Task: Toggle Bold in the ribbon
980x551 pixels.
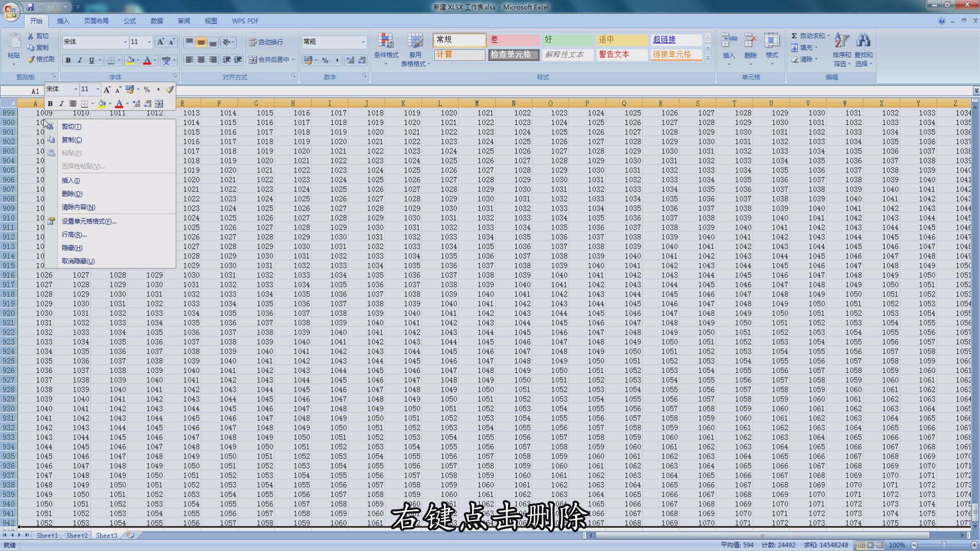Action: click(68, 60)
